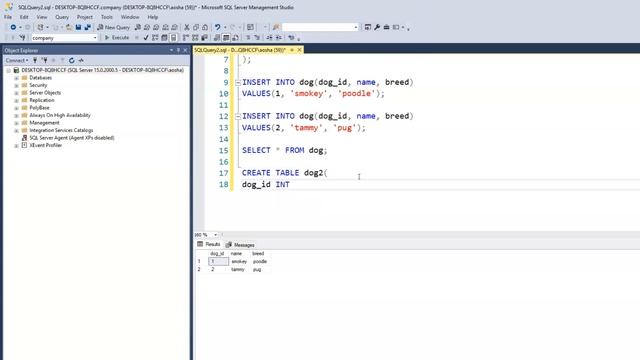Click the Refresh icon in Object Explorer
This screenshot has width=640, height=360.
(x=71, y=60)
